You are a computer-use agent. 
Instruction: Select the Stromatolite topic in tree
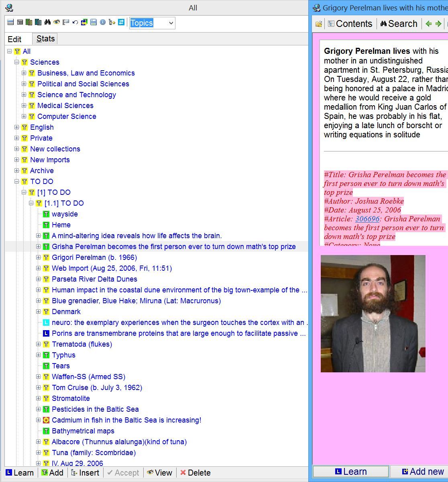71,398
